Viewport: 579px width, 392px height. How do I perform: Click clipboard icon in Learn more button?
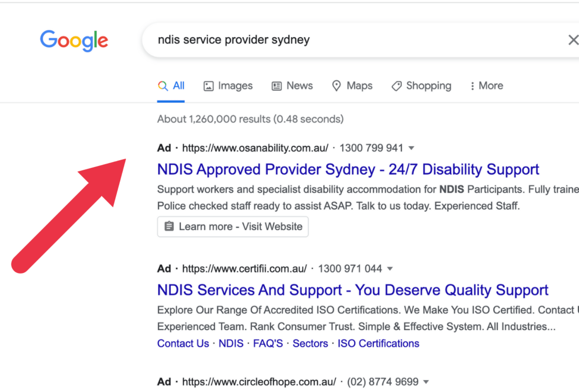(x=169, y=226)
